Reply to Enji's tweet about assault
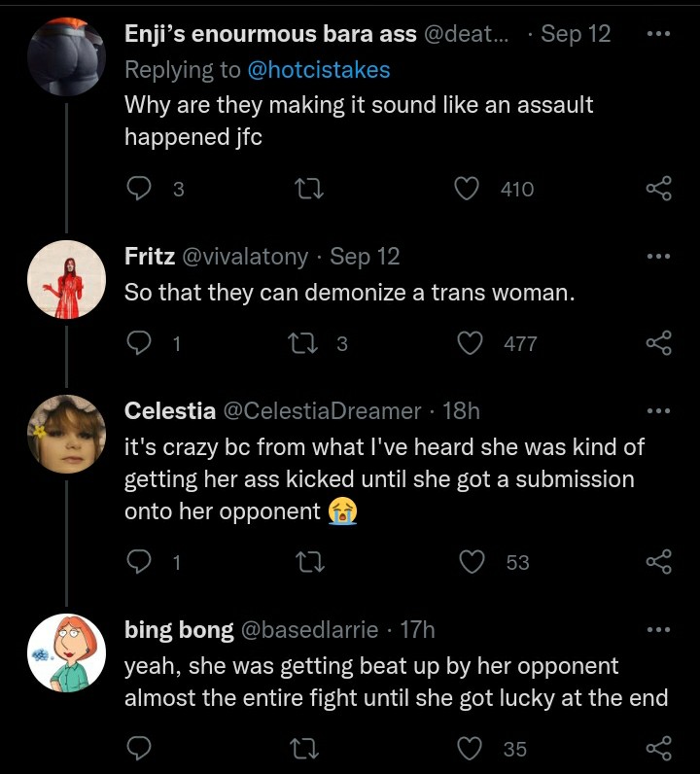This screenshot has height=774, width=700. [x=139, y=189]
